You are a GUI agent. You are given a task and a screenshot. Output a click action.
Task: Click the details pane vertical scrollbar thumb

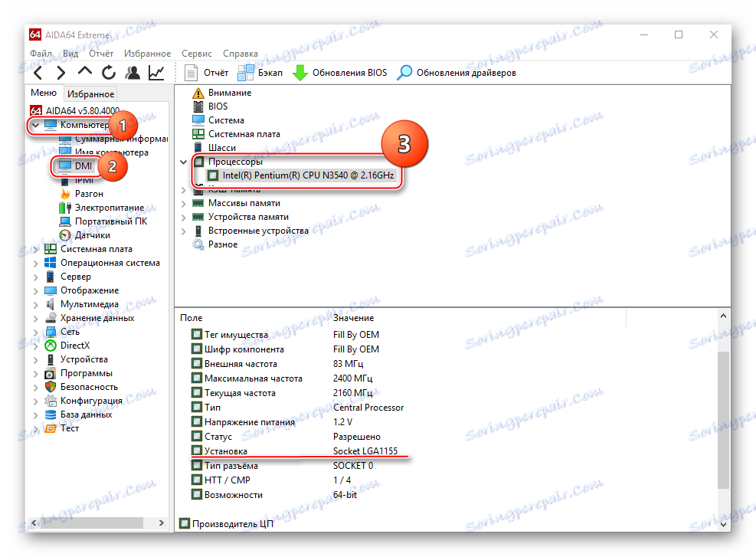(x=723, y=420)
